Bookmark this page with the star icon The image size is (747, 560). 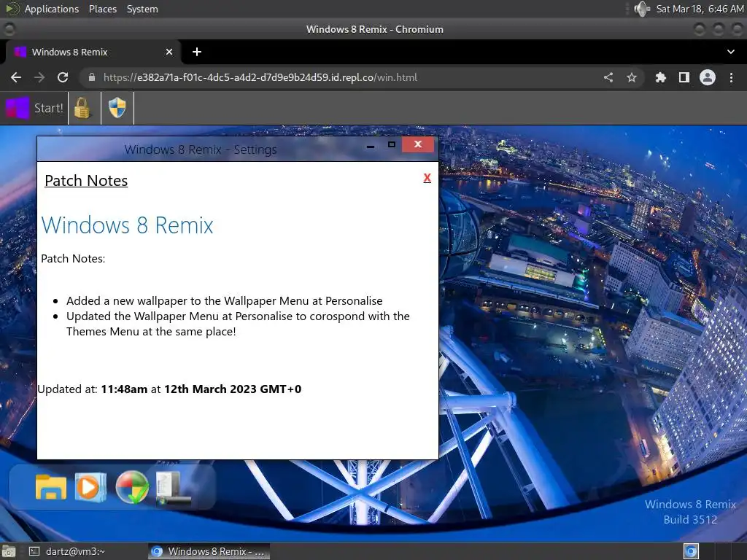(x=632, y=77)
